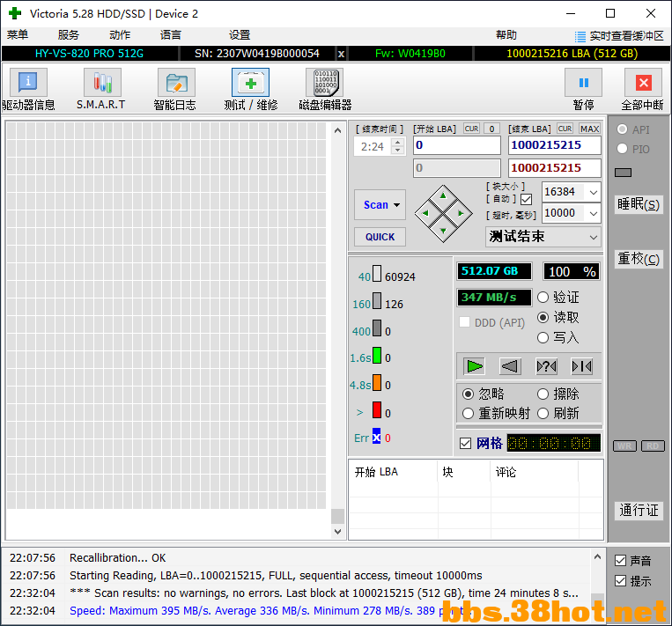Image resolution: width=672 pixels, height=626 pixels.
Task: Select the PIO radio button
Action: click(622, 149)
